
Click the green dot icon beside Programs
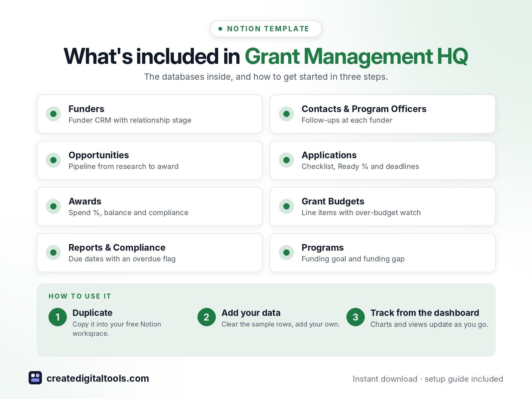286,253
